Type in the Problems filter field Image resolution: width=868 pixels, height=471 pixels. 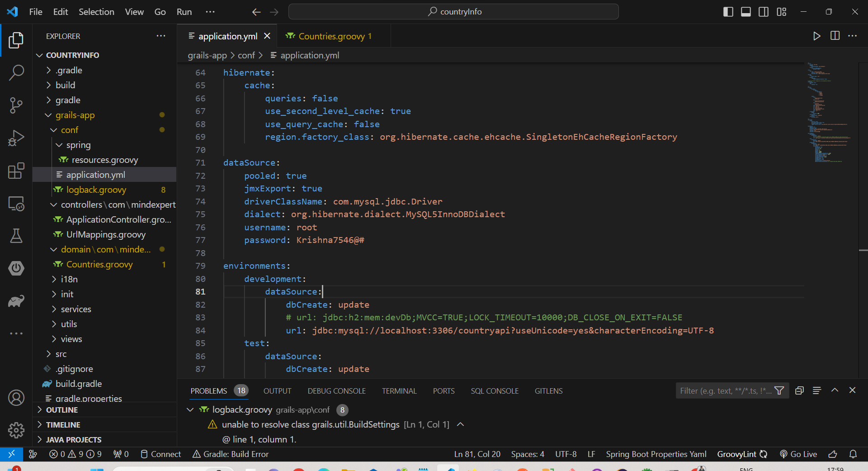(x=723, y=390)
